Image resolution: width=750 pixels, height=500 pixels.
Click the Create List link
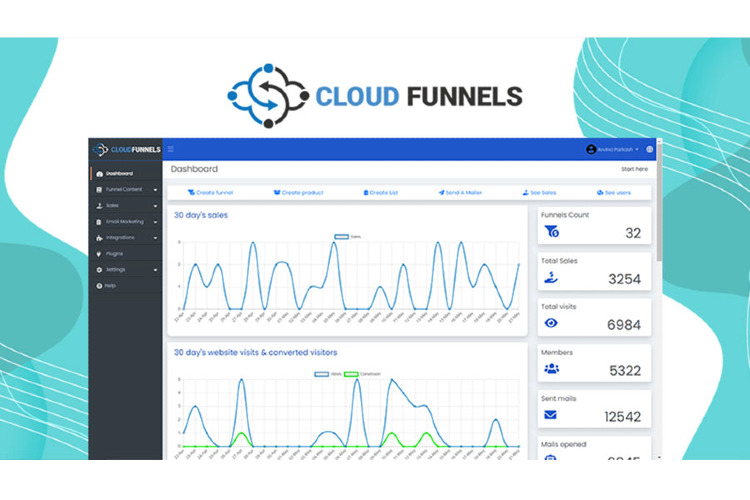380,192
